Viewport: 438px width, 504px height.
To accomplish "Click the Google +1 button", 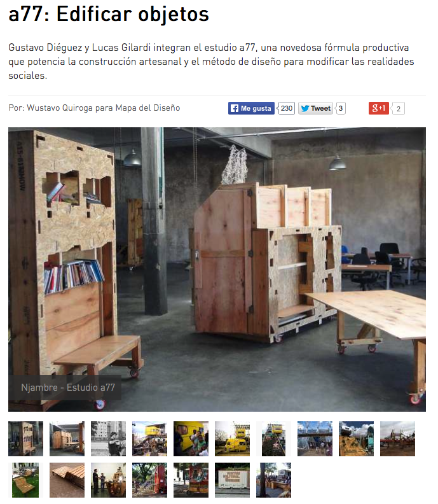I will pos(379,108).
